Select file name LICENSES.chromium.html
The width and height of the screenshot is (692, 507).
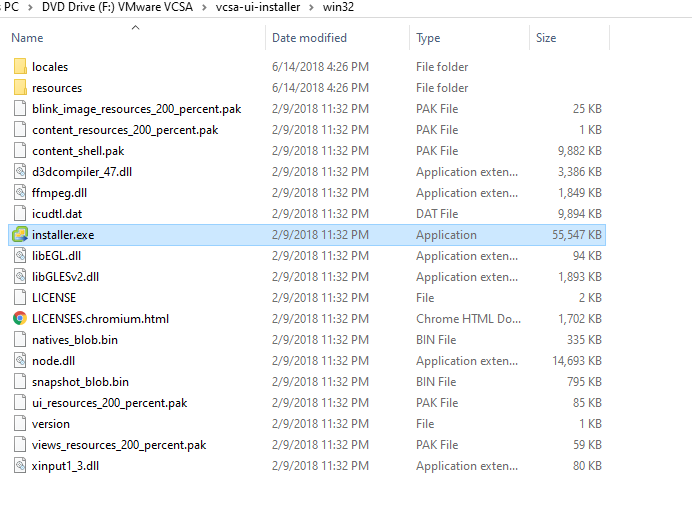tap(101, 319)
